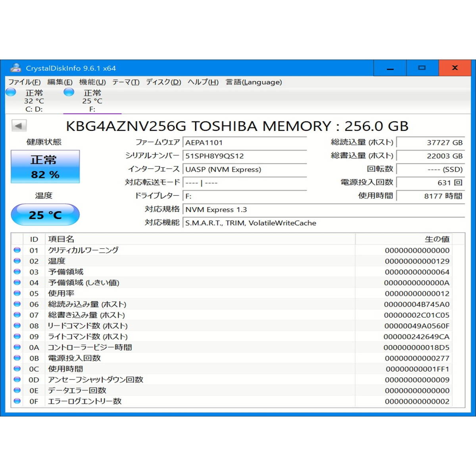Click status dot for row 05 使用率
Image resolution: width=476 pixels, height=476 pixels.
click(x=17, y=293)
